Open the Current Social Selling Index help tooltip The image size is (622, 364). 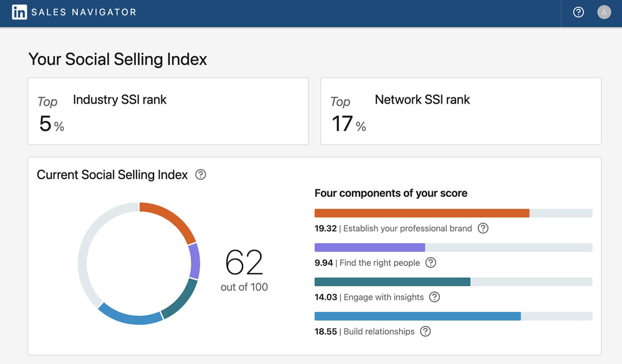tap(200, 175)
